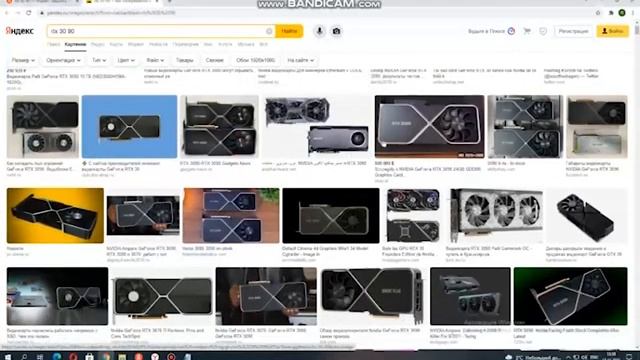This screenshot has height=360, width=640.
Task: Expand the Размер filter dropdown
Action: (23, 60)
